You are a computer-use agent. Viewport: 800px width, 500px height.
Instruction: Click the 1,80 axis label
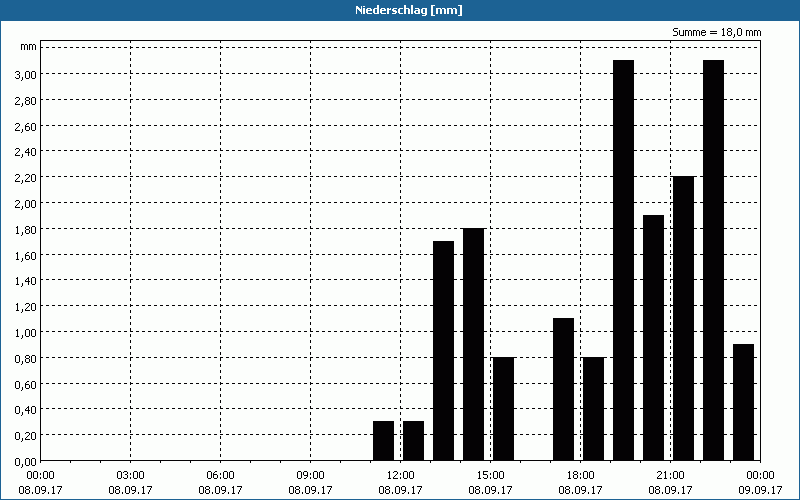coord(26,230)
